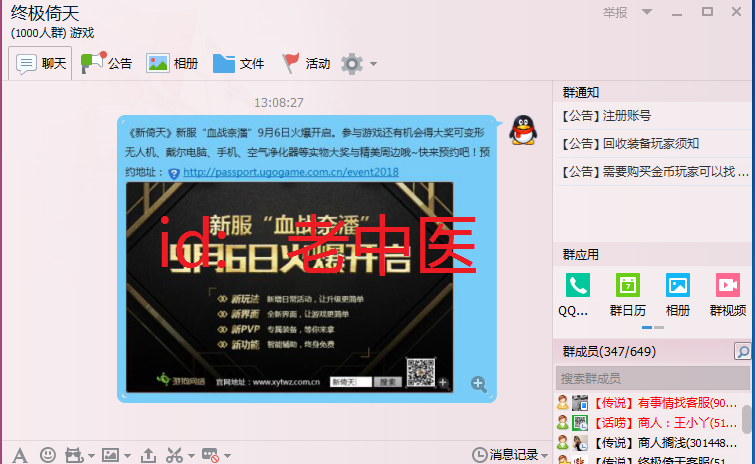755x464 pixels.
Task: Launch the 群视频 group video app
Action: pyautogui.click(x=728, y=295)
